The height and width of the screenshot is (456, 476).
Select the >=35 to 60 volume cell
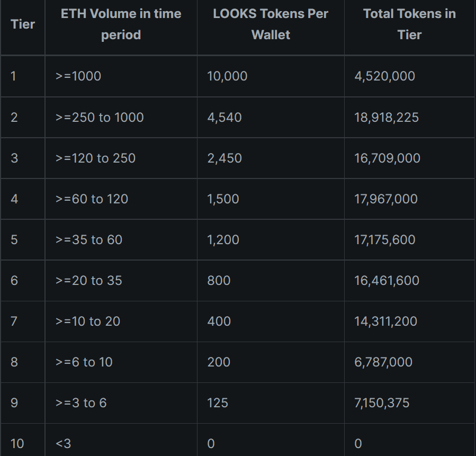pos(89,239)
